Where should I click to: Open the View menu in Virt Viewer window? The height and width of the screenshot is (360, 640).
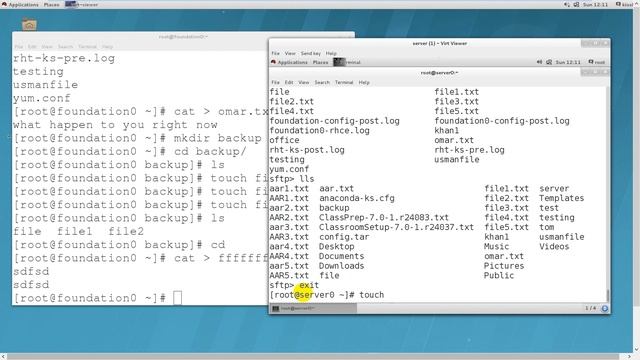[290, 53]
